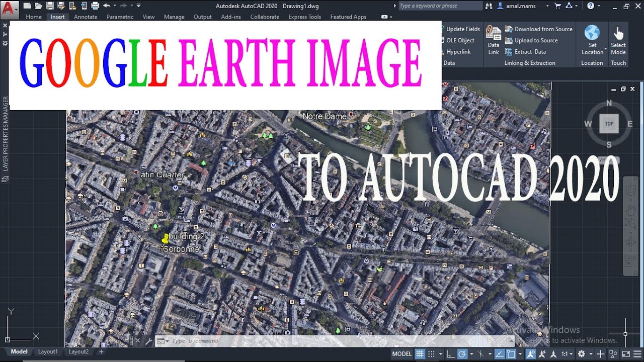Toggle the drawing grid display

coord(420,354)
